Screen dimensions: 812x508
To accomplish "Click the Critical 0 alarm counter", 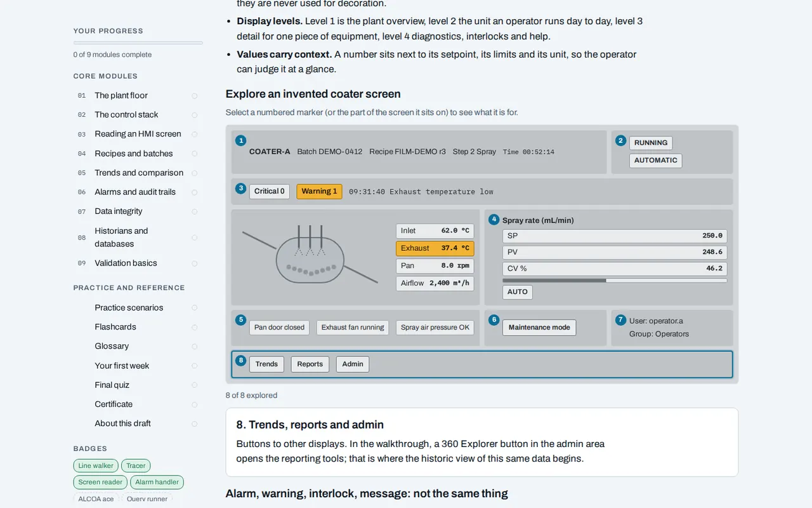I will tap(270, 192).
